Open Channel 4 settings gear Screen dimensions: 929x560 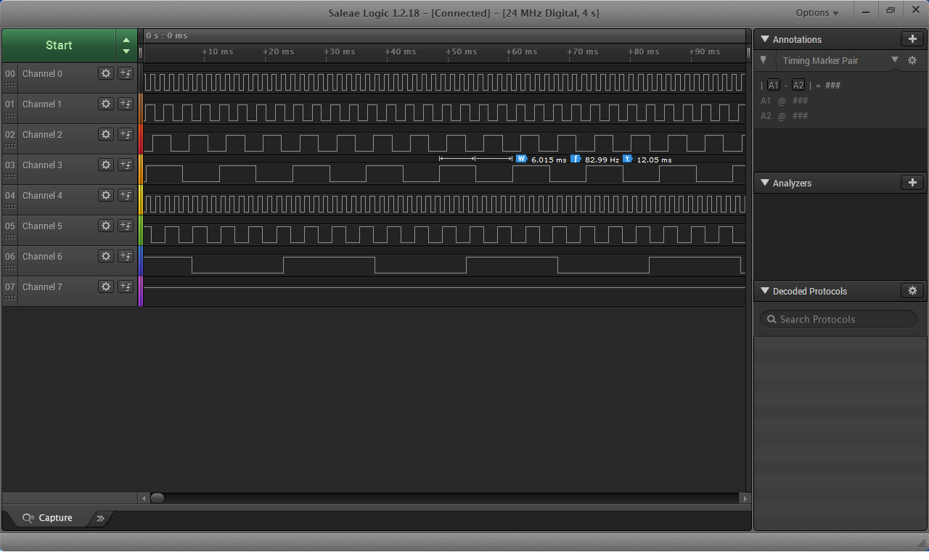(106, 195)
